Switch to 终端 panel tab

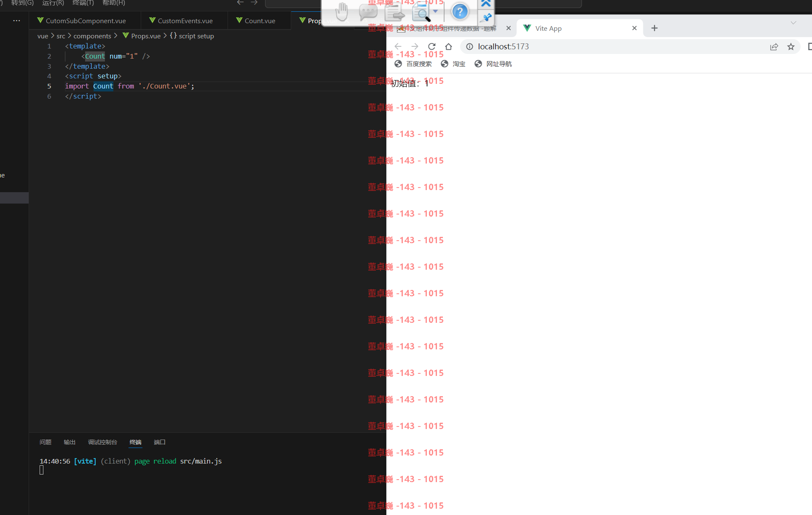[x=135, y=442]
